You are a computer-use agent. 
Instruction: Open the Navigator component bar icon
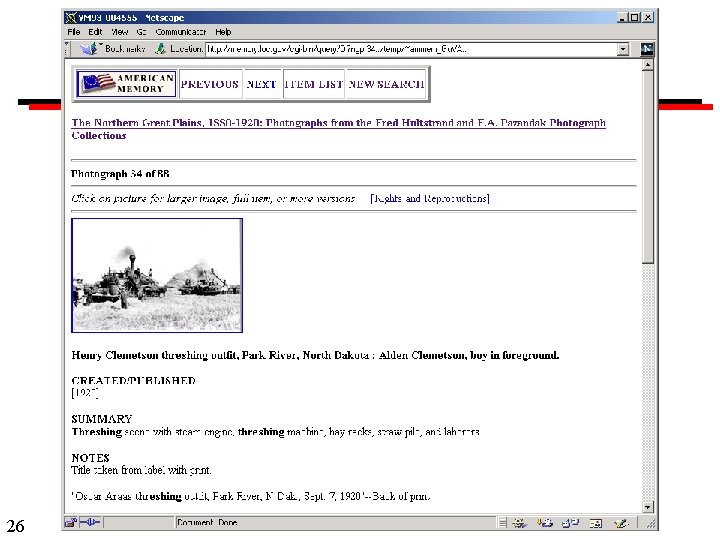(519, 523)
